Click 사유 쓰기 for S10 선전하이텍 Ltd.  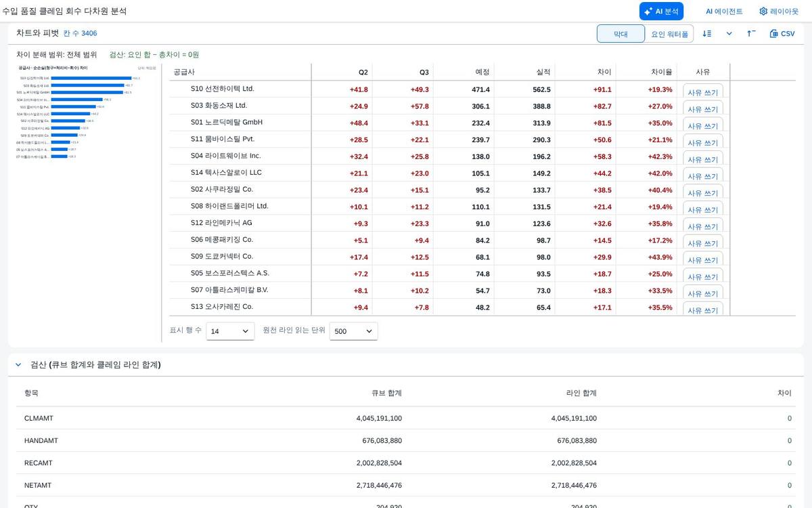click(703, 91)
